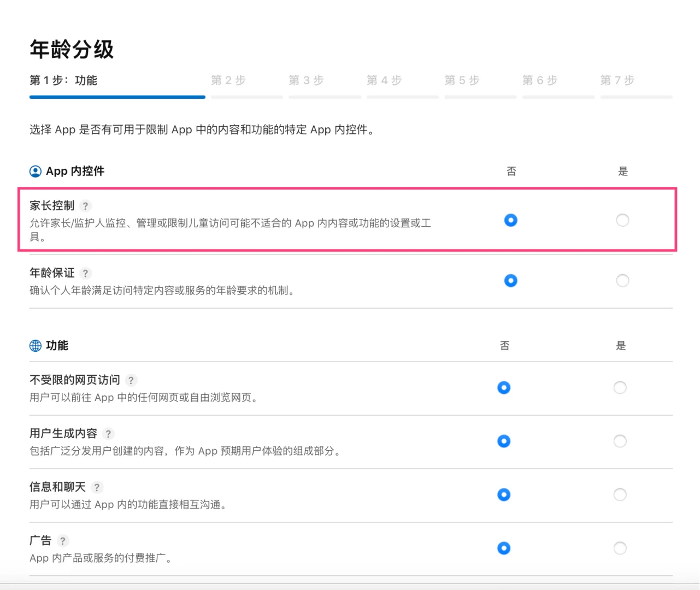Open the help tooltip for 家长控制
Viewport: 700px width, 590px height.
[x=86, y=206]
